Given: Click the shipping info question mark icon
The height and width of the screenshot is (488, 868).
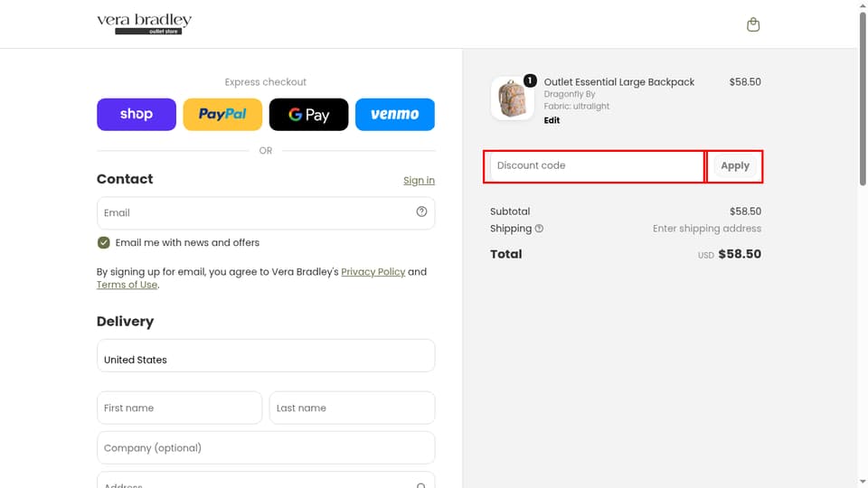Looking at the screenshot, I should [539, 229].
